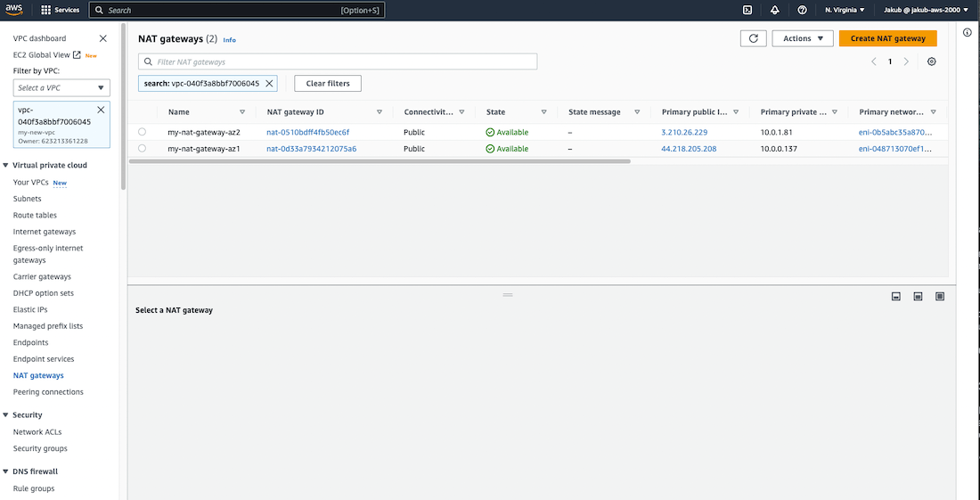Select my-nat-gateway-az1 radio button
This screenshot has width=980, height=500.
click(142, 148)
